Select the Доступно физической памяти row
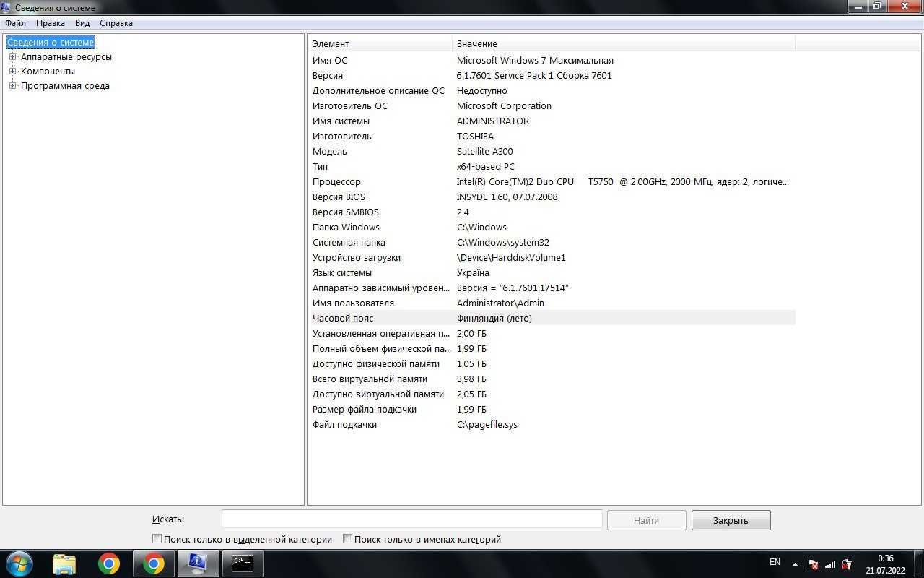Screen dimensions: 924x578 [x=552, y=364]
